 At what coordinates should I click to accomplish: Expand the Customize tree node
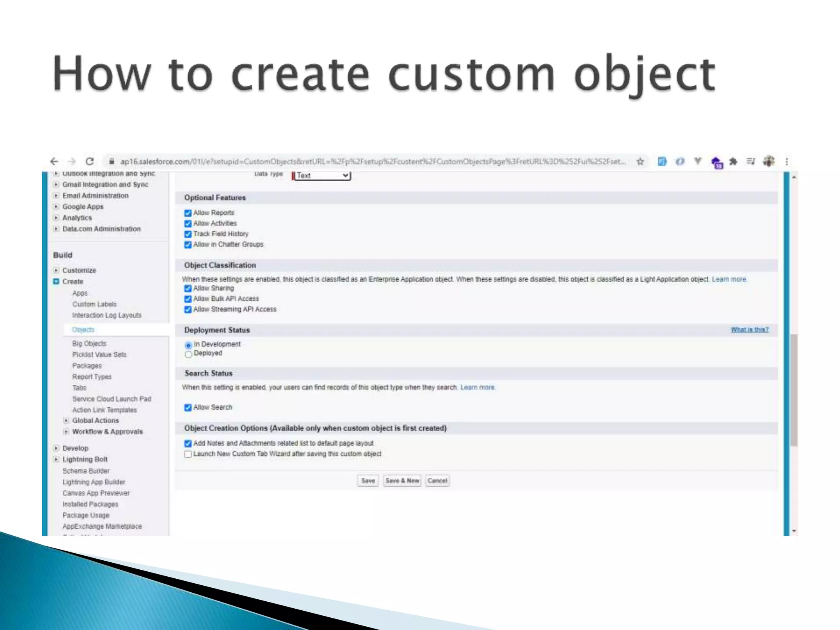tap(56, 270)
